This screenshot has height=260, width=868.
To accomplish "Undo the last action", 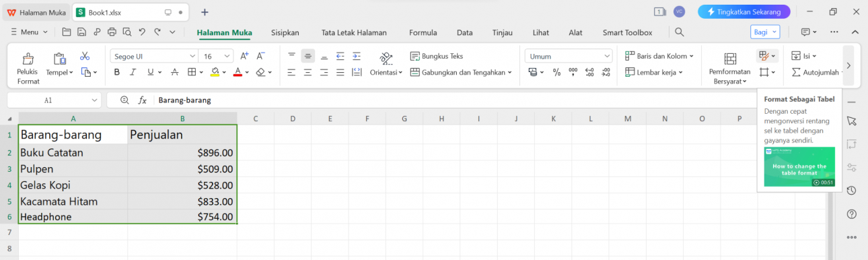I will click(142, 32).
